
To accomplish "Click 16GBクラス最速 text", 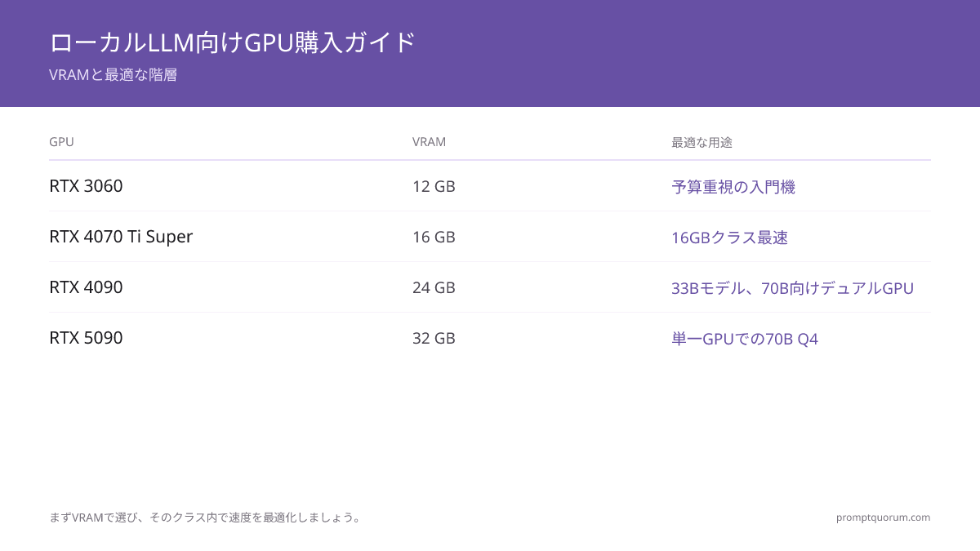I will pos(729,238).
